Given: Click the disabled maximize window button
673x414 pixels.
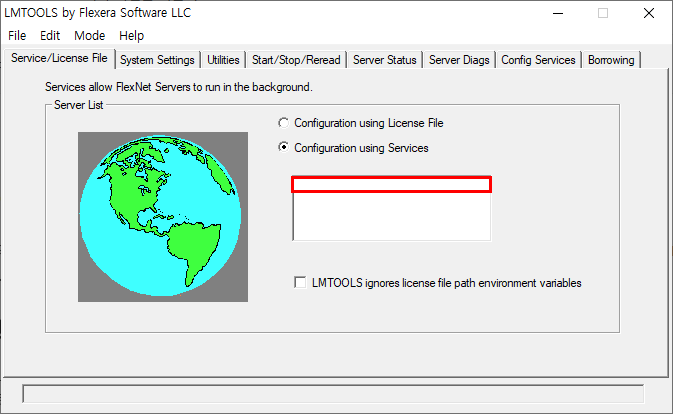Looking at the screenshot, I should coord(603,13).
